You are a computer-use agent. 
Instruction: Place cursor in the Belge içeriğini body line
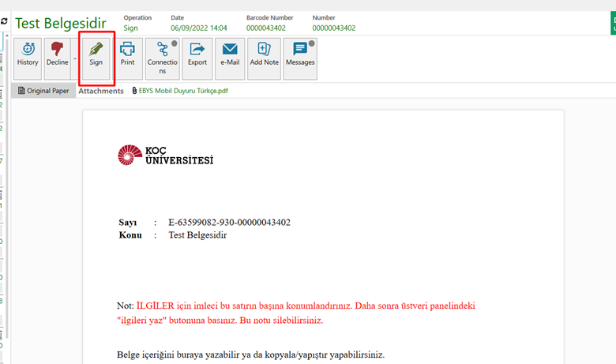(x=250, y=355)
